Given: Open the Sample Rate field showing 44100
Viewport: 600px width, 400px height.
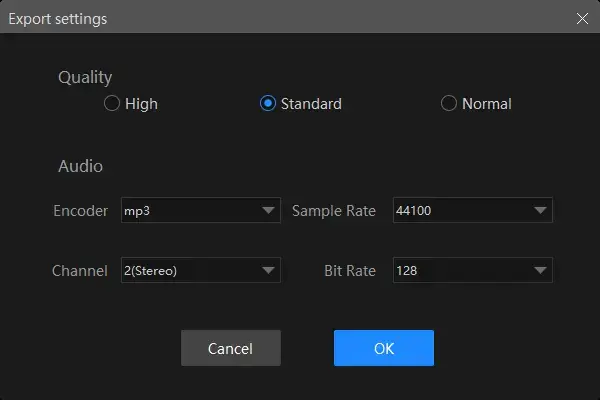Looking at the screenshot, I should coord(460,211).
